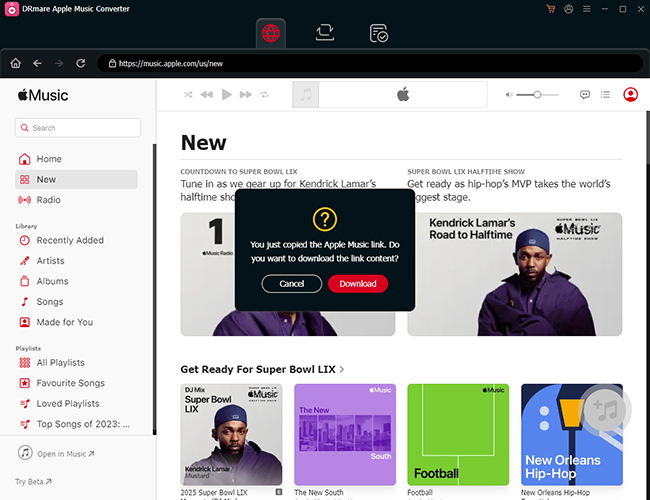Start playback with the play button
This screenshot has height=500, width=650.
pyautogui.click(x=226, y=95)
